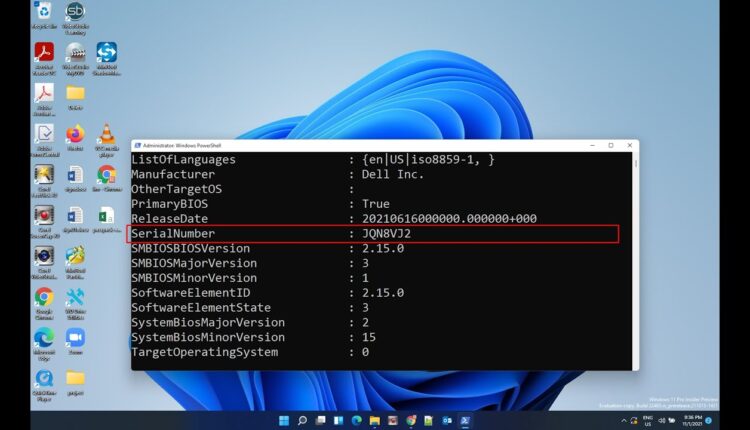Switch to Chrome on the taskbar
The image size is (750, 430).
coord(411,420)
